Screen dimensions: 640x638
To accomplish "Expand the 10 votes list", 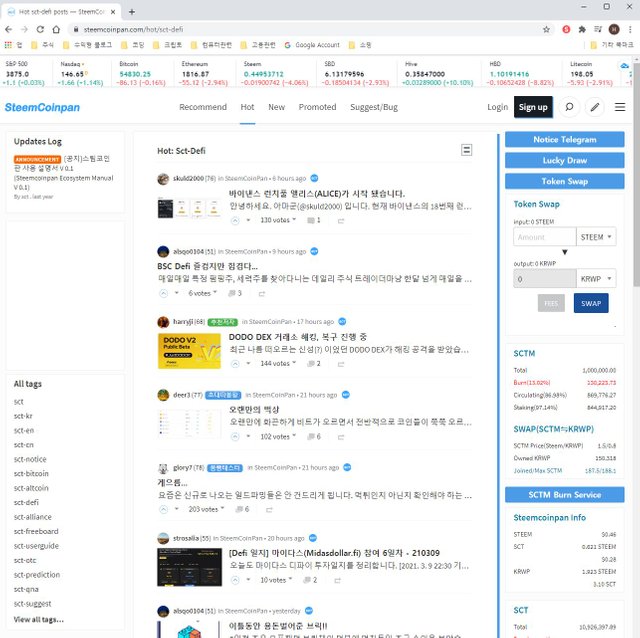I will click(276, 580).
